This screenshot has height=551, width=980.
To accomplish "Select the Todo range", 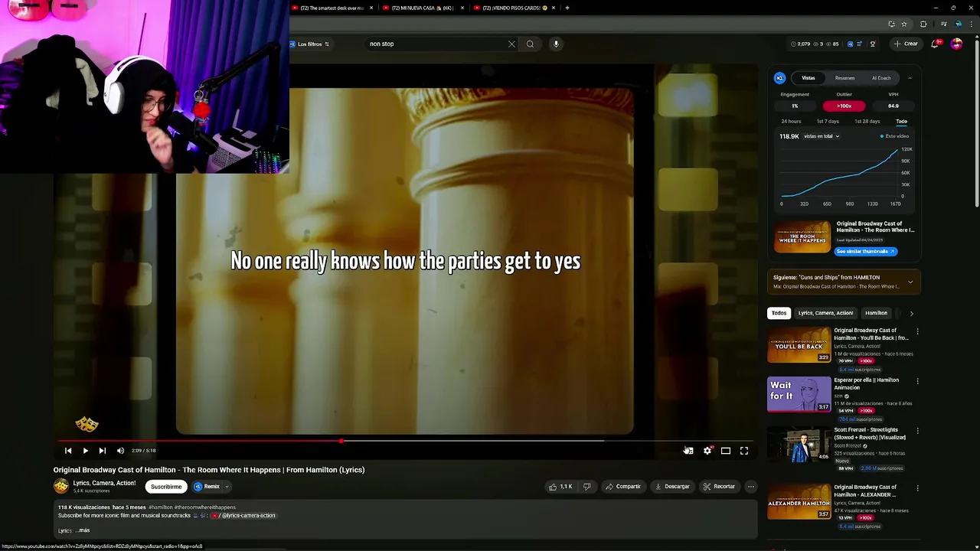I will point(901,122).
